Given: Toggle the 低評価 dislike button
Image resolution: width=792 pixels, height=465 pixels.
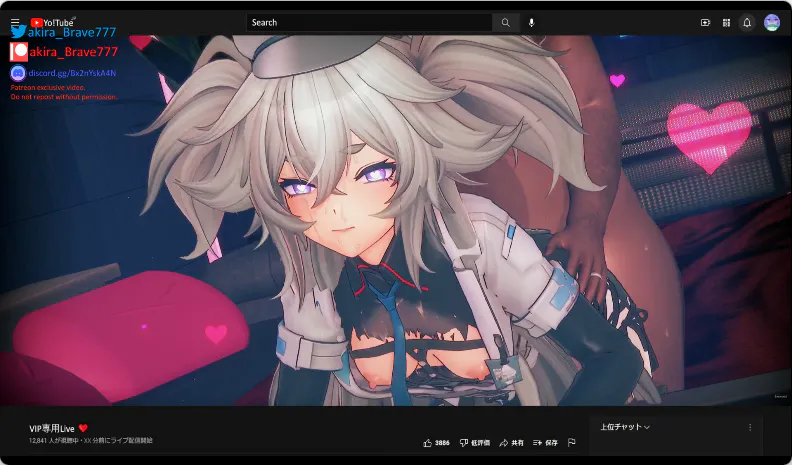Looking at the screenshot, I should click(x=475, y=442).
